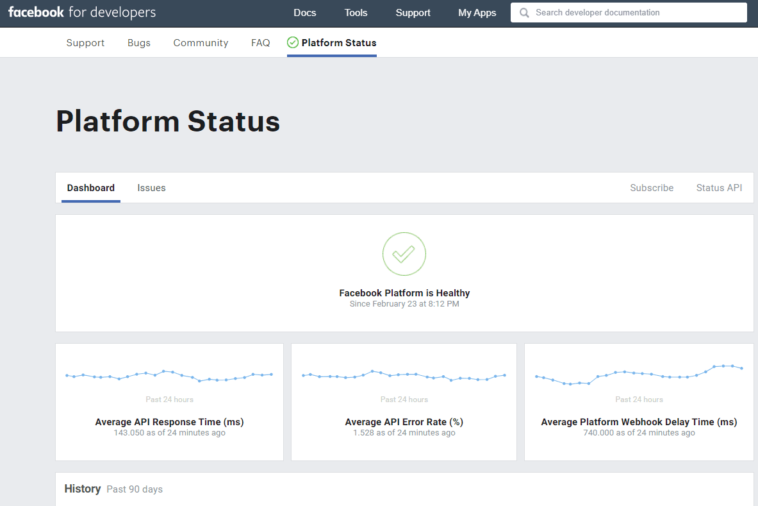Image resolution: width=758 pixels, height=506 pixels.
Task: Open the Docs menu
Action: pos(305,13)
